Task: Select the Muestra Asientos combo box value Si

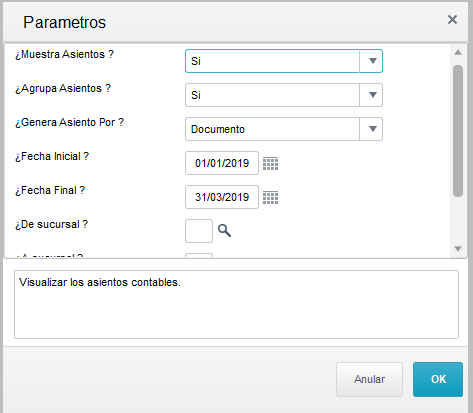Action: [x=272, y=61]
